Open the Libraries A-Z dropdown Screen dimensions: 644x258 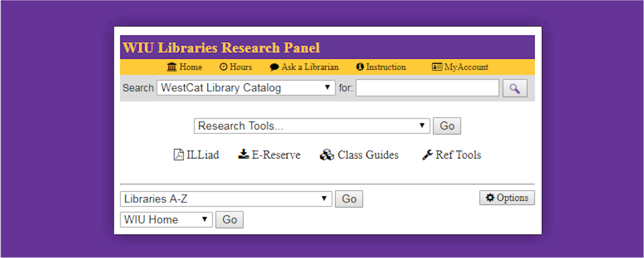226,199
